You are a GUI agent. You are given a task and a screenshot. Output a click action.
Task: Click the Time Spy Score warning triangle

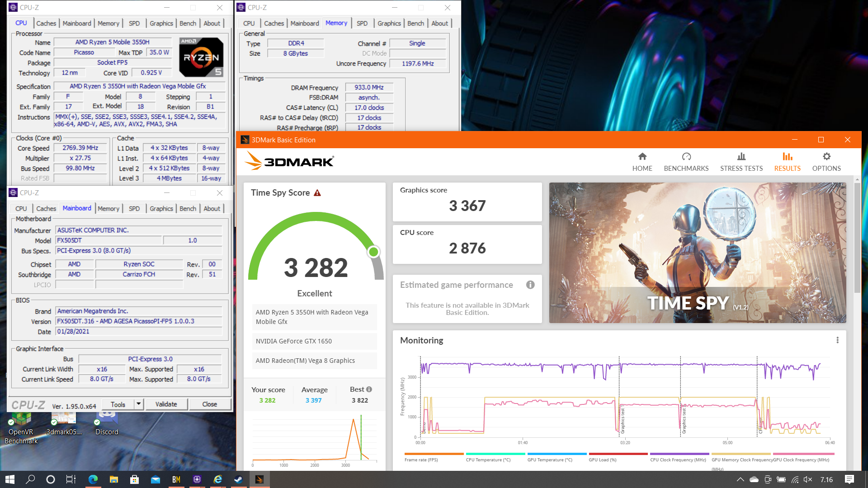click(x=317, y=193)
